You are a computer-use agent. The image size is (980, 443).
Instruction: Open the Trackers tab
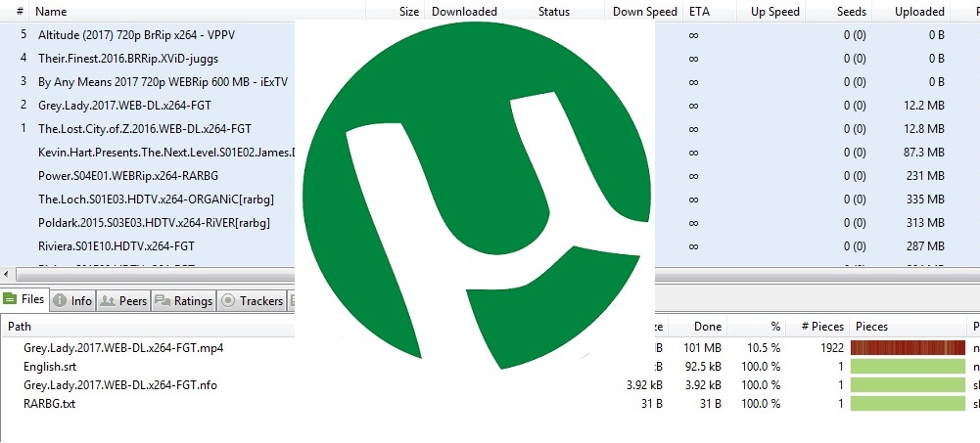tap(252, 301)
